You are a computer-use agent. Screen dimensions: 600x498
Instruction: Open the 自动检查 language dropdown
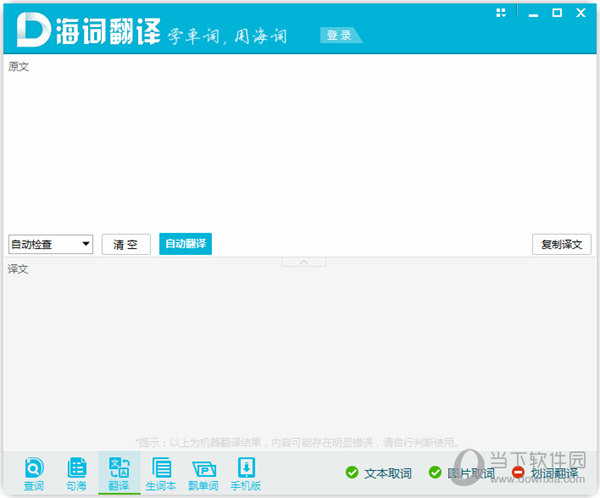tap(51, 244)
